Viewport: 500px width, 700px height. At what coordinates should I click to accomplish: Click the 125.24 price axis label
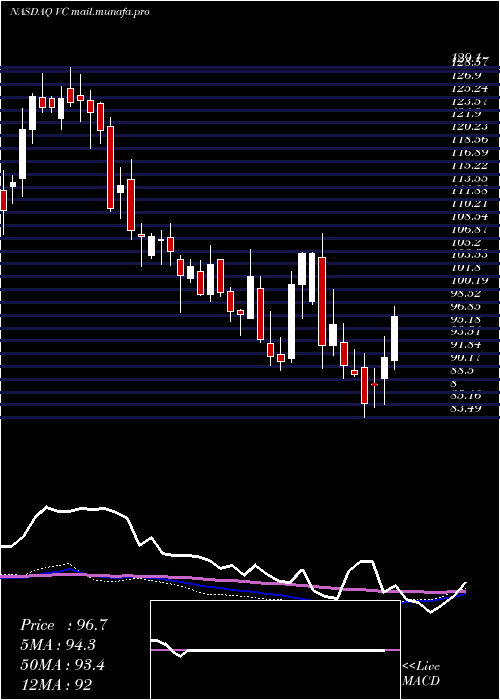coord(470,88)
